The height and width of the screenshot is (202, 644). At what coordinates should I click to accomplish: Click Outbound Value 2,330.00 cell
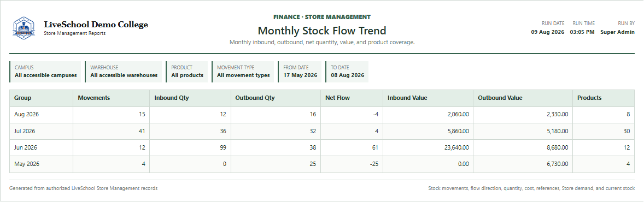[523, 115]
